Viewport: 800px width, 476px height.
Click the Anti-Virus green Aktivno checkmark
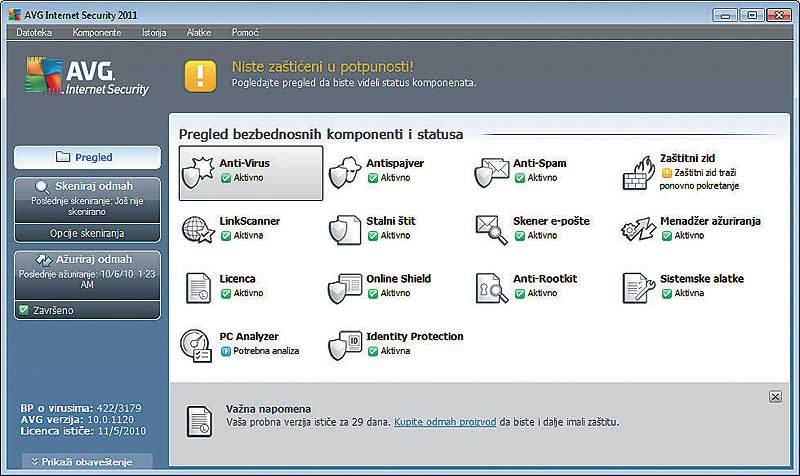click(x=226, y=178)
